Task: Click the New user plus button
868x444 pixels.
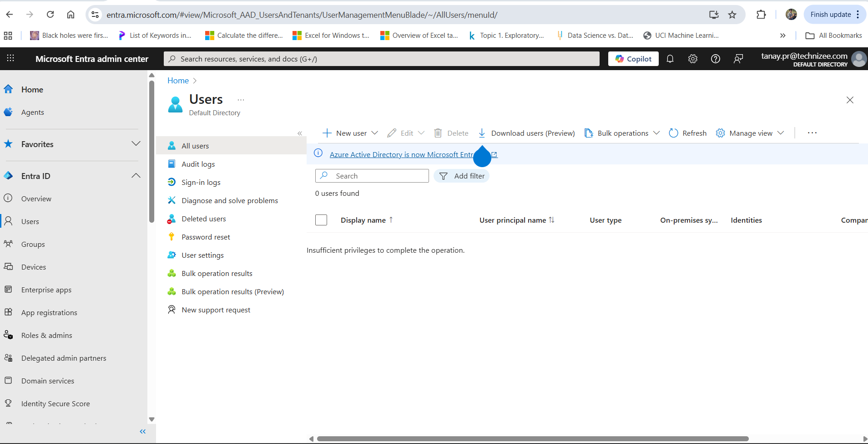Action: pos(344,133)
